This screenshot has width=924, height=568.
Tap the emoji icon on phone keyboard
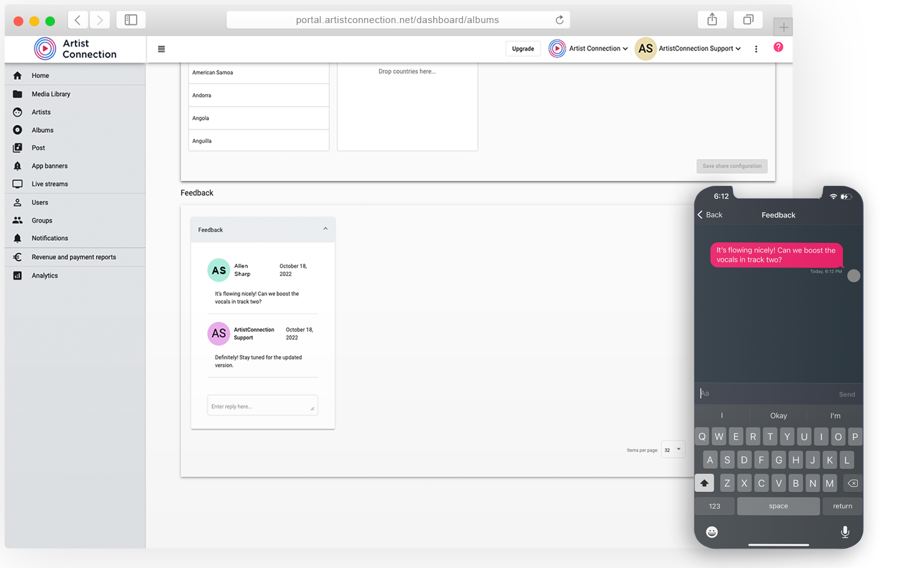click(x=712, y=532)
